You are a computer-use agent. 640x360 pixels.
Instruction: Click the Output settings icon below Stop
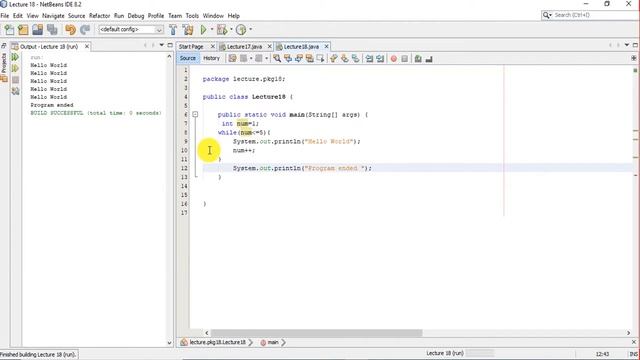click(x=16, y=91)
